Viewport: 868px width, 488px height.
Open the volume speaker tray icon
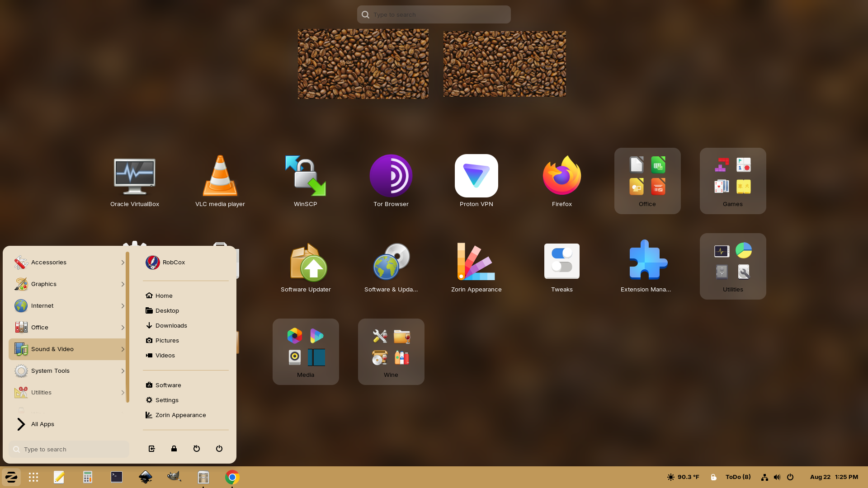[x=777, y=477]
